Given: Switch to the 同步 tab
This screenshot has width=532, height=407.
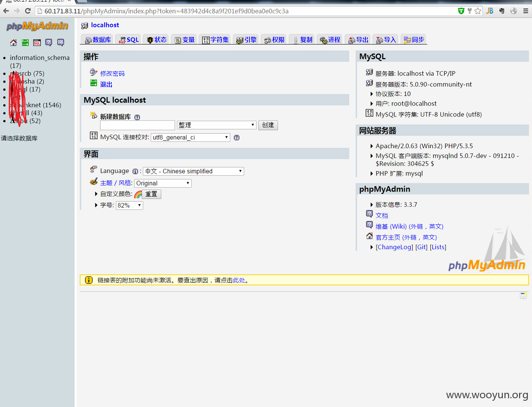Looking at the screenshot, I should [414, 40].
